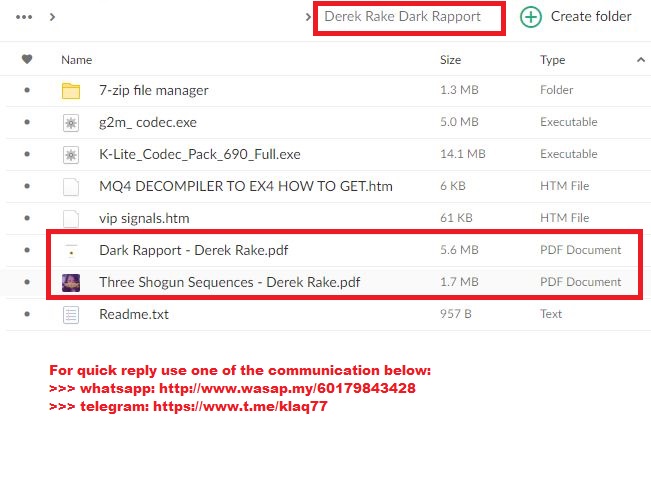The height and width of the screenshot is (483, 651).
Task: Open the whatsapp wasap.my link
Action: click(287, 388)
